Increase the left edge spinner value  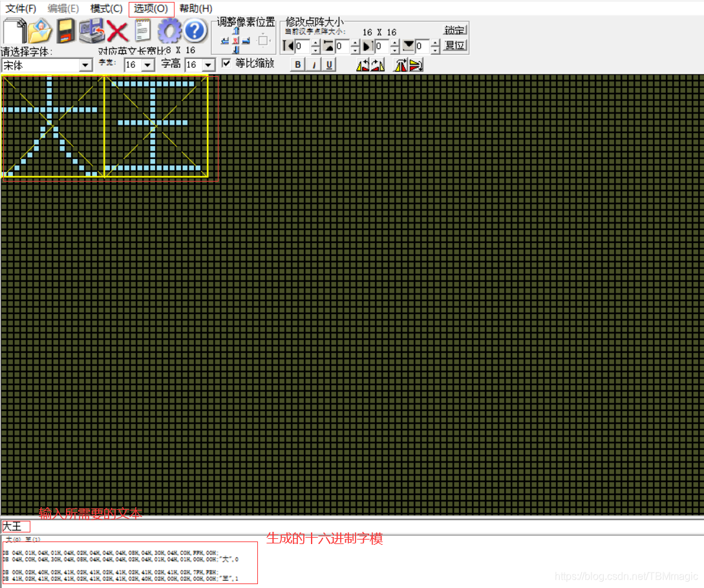pos(315,43)
